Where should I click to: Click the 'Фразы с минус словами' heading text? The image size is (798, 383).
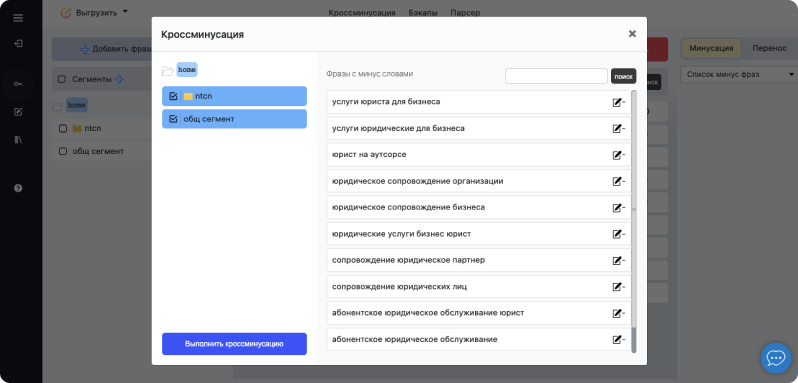click(x=369, y=74)
